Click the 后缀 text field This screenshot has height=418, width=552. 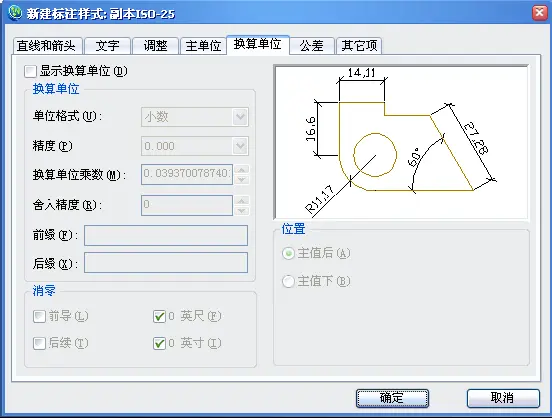[x=166, y=263]
